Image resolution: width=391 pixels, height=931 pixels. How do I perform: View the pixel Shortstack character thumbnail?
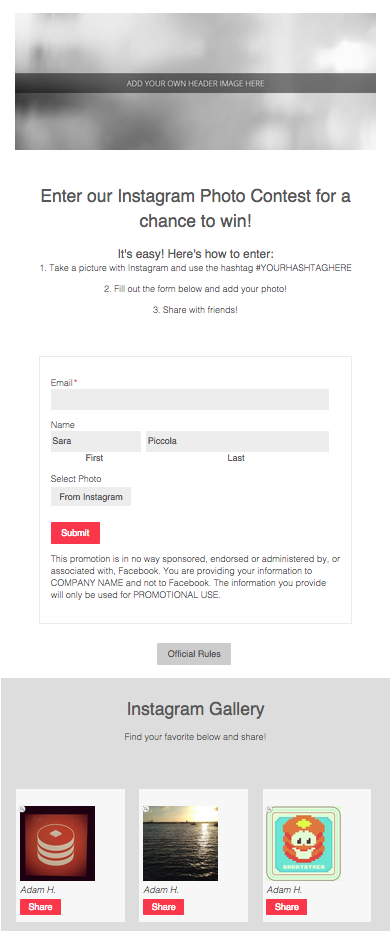304,843
